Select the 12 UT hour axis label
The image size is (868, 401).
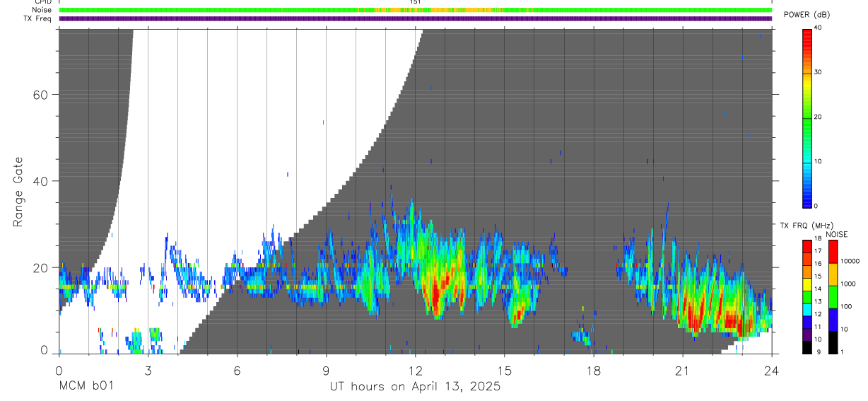[416, 371]
